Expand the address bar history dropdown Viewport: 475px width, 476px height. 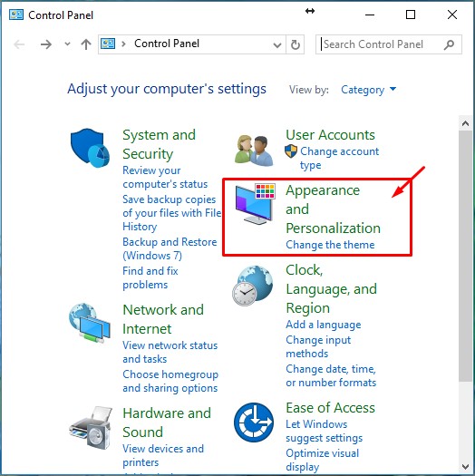coord(276,45)
